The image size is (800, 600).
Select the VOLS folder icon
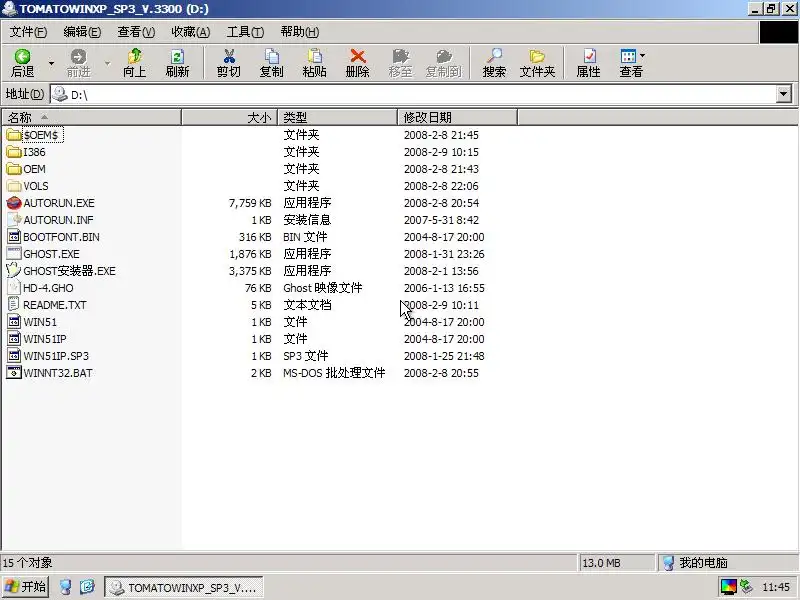tap(14, 186)
